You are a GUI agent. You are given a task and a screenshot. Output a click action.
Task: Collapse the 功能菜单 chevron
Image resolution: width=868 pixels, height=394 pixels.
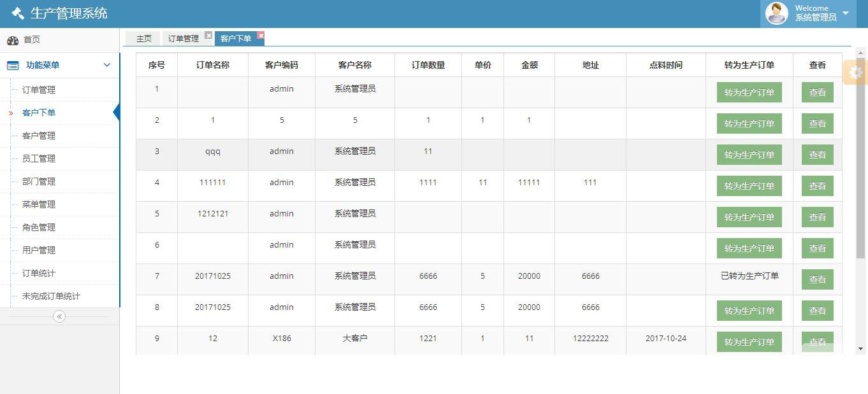click(x=107, y=65)
